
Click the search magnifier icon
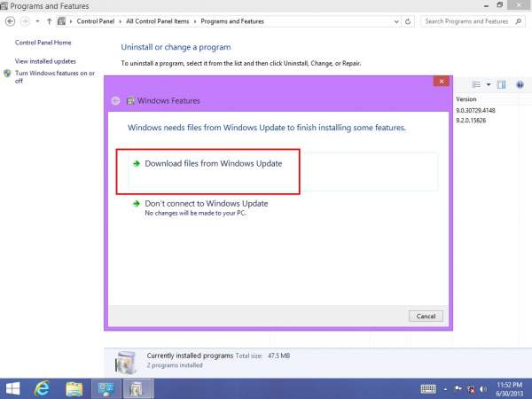click(x=518, y=21)
